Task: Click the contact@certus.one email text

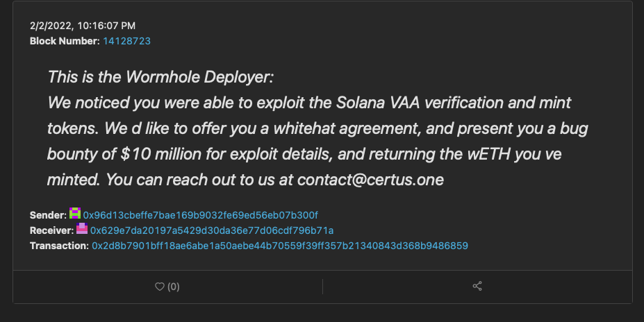Action: (x=370, y=179)
